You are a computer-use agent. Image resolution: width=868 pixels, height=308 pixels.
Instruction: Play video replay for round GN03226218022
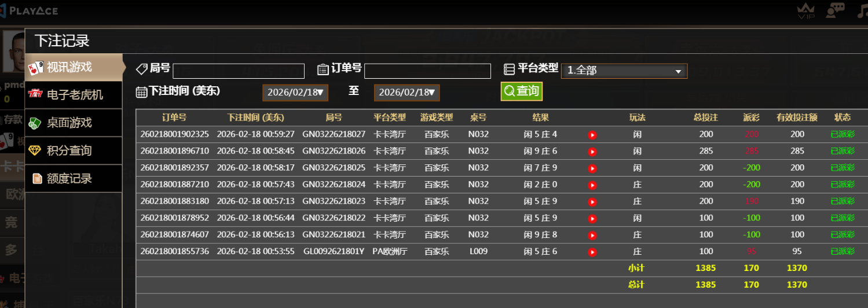592,219
